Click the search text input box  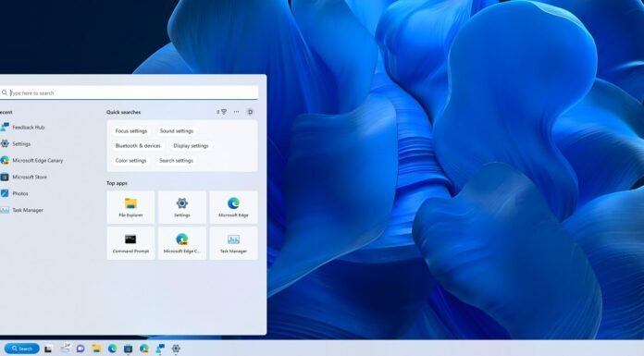(x=129, y=92)
